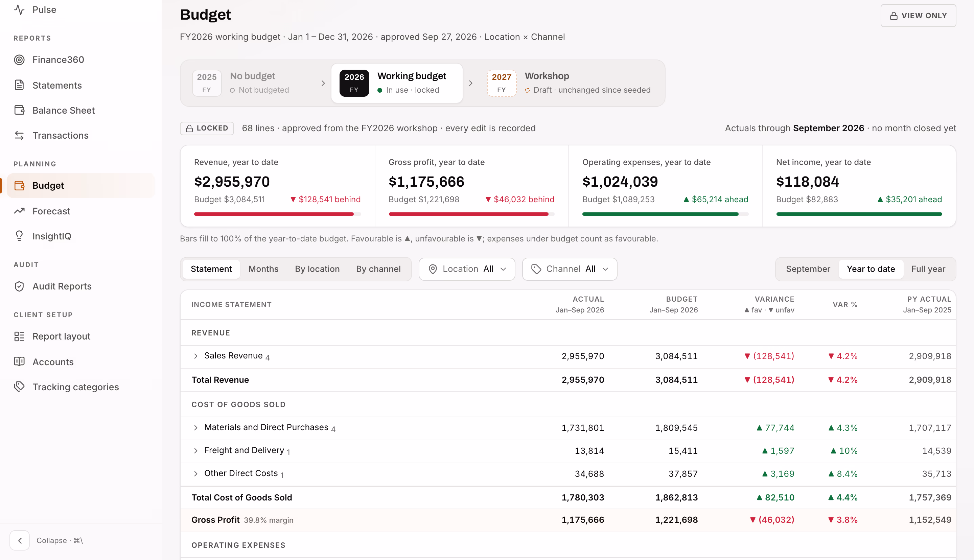Open the Pulse activity icon

click(x=19, y=9)
